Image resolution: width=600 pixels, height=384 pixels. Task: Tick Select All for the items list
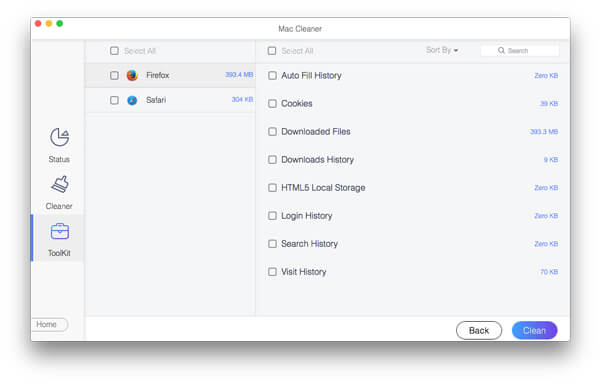272,50
